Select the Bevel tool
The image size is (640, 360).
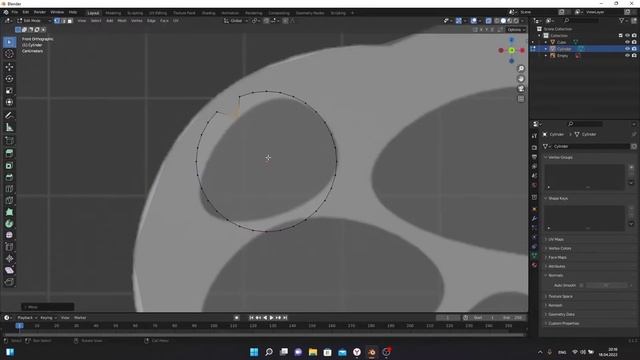(x=9, y=177)
